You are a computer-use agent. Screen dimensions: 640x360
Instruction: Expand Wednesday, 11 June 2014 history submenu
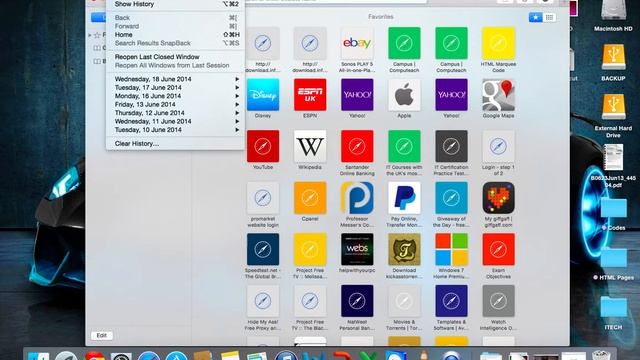[175, 121]
